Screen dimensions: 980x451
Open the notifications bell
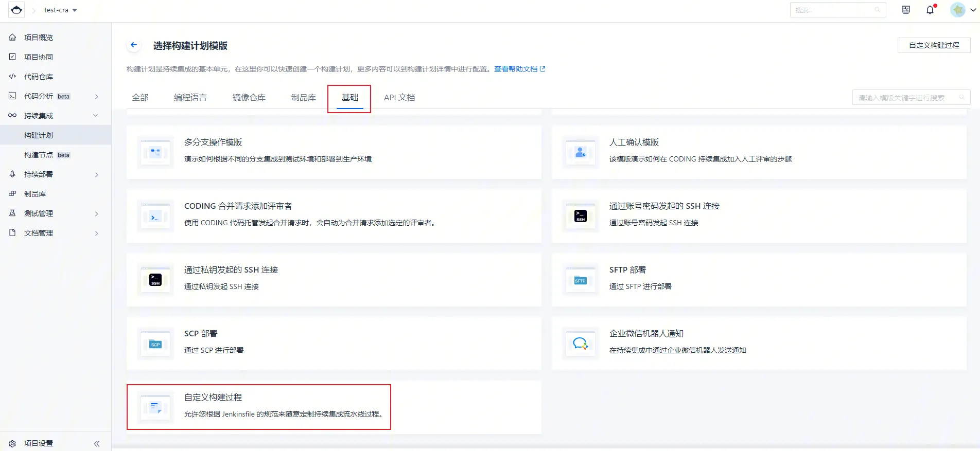pyautogui.click(x=930, y=10)
